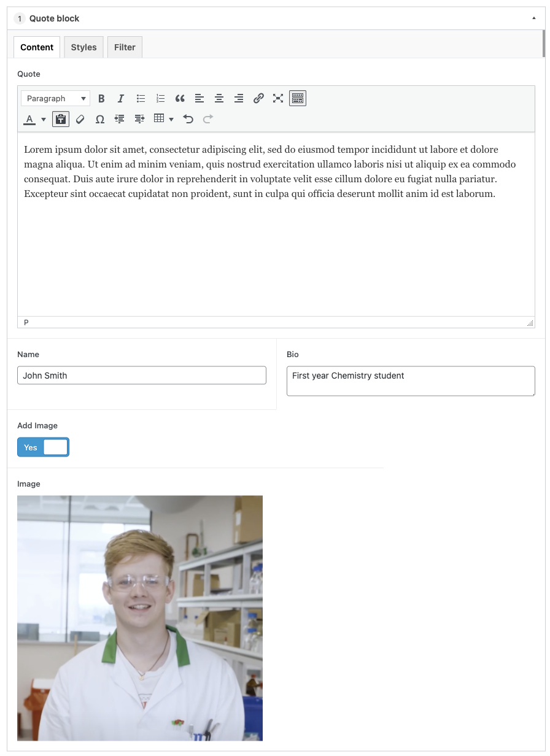Click the panel scrollbar
The width and height of the screenshot is (550, 756).
(x=544, y=43)
